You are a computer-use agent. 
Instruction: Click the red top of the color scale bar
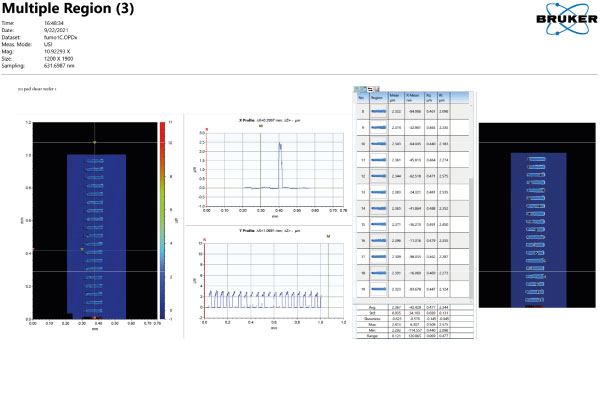(161, 126)
